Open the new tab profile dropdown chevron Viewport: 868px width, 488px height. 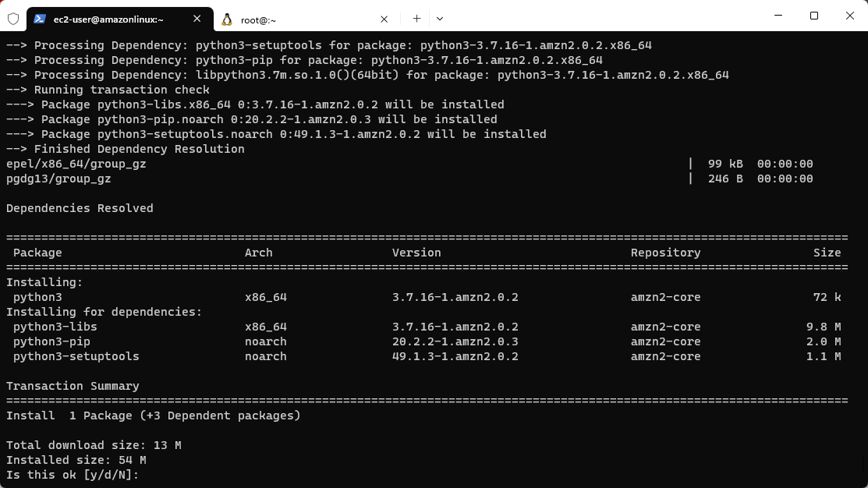440,18
